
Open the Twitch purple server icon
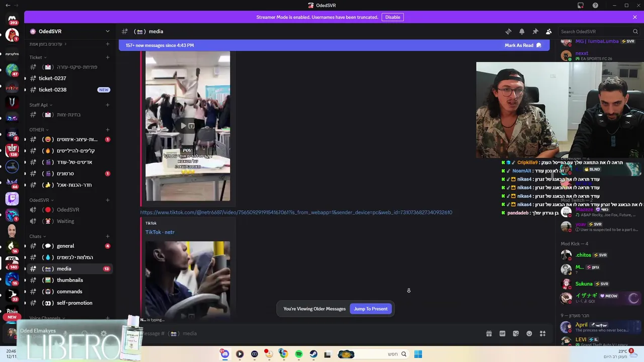[12, 199]
